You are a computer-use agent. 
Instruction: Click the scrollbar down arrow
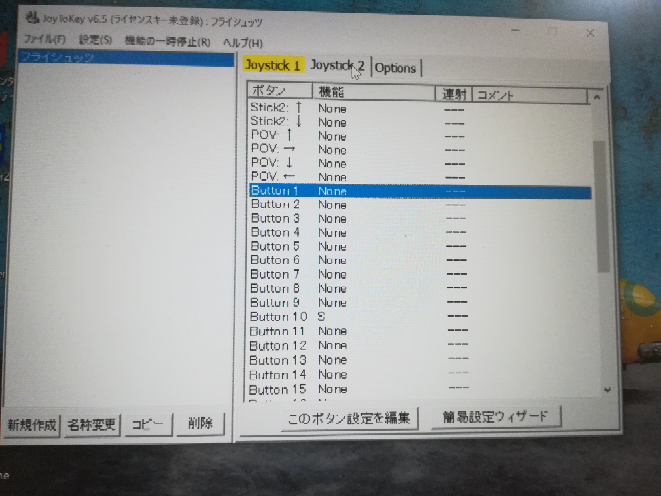click(x=607, y=390)
